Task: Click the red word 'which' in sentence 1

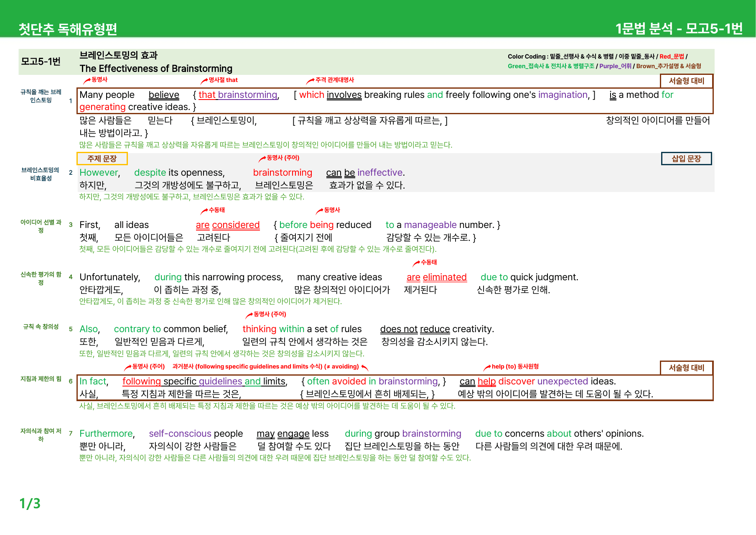Action: (x=312, y=95)
